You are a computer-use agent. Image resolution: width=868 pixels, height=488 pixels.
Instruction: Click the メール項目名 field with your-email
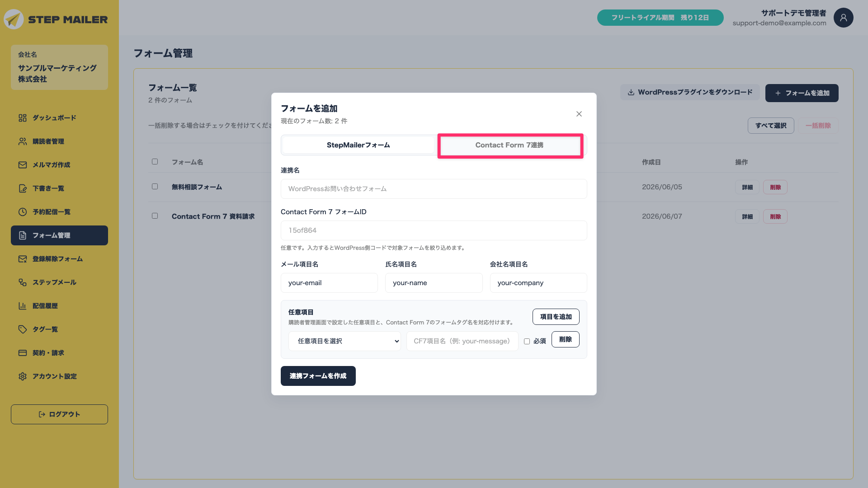pos(329,283)
